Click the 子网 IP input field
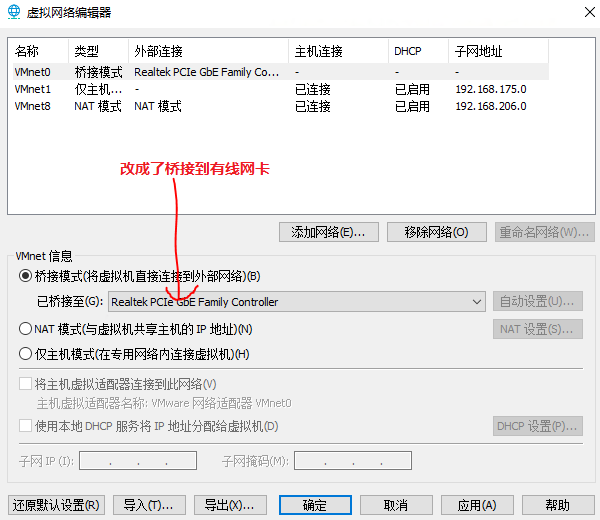Viewport: 600px width, 520px height. tap(138, 460)
